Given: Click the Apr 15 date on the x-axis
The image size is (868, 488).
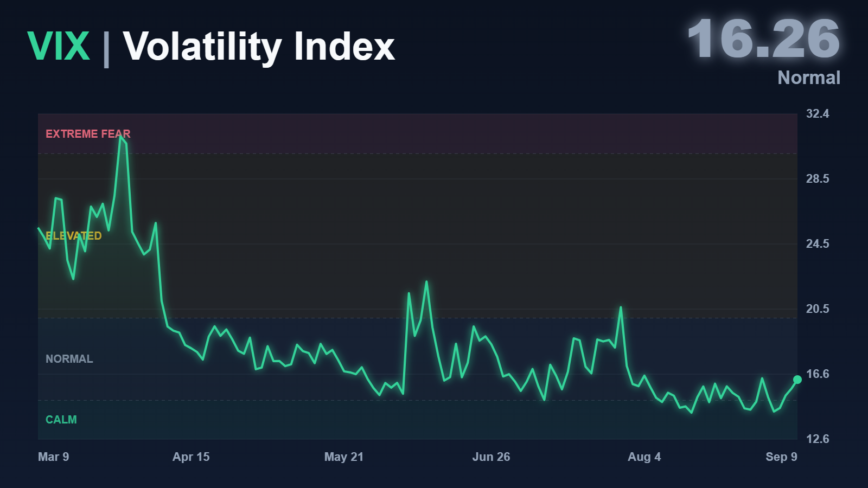Looking at the screenshot, I should [191, 457].
